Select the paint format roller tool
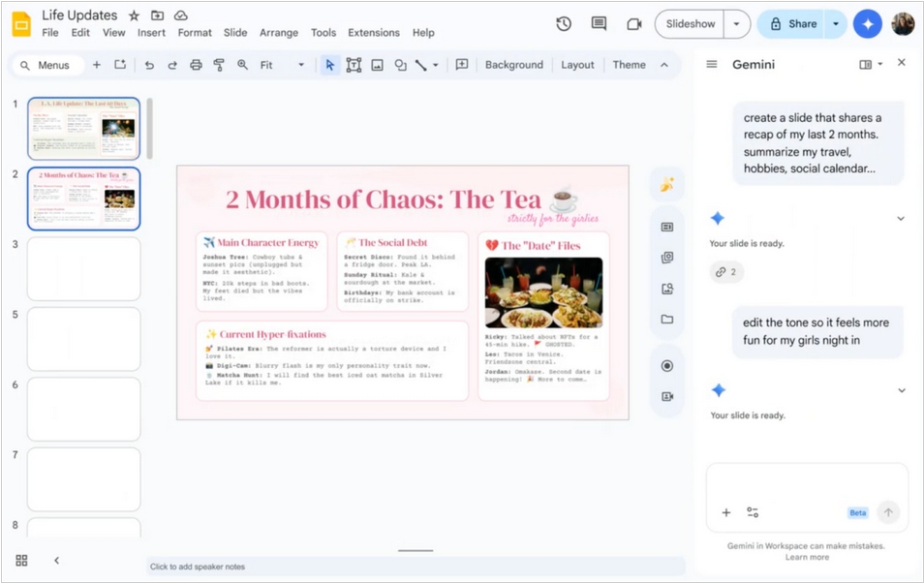This screenshot has height=583, width=924. (219, 65)
